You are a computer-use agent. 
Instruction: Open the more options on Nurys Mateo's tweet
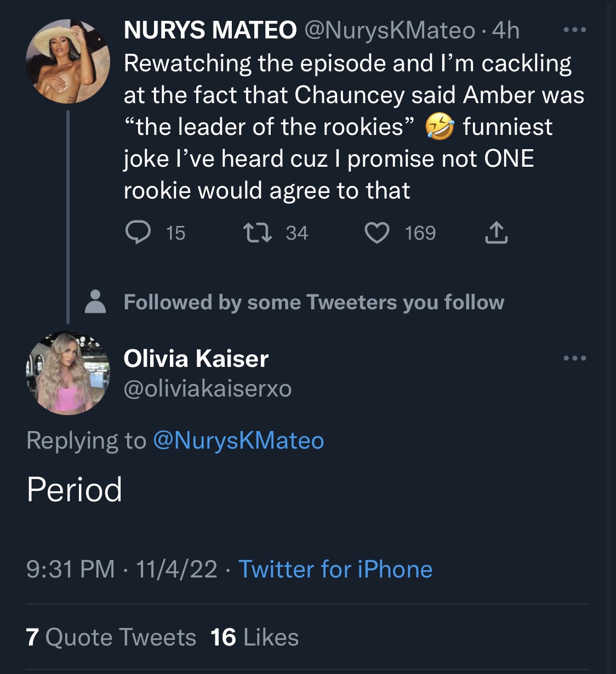575,30
